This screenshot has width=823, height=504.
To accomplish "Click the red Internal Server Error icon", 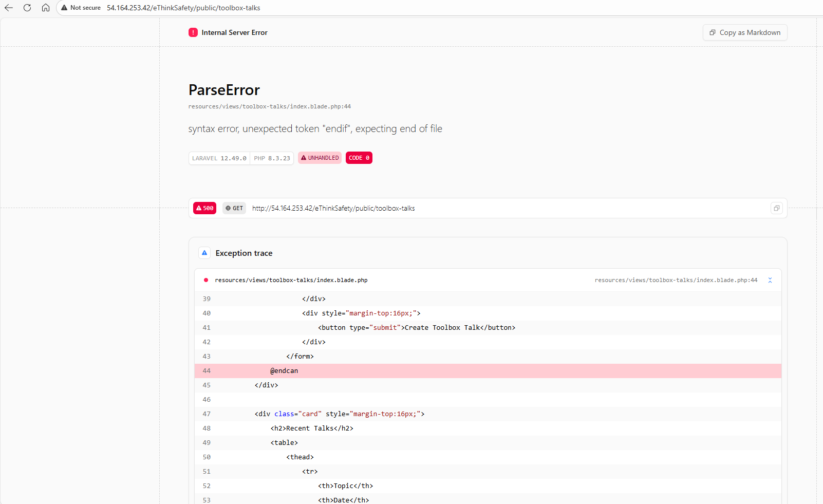I will pos(193,32).
